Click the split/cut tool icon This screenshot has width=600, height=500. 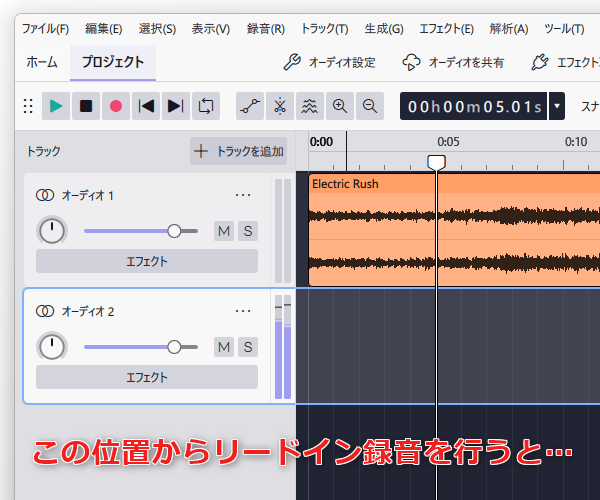280,106
